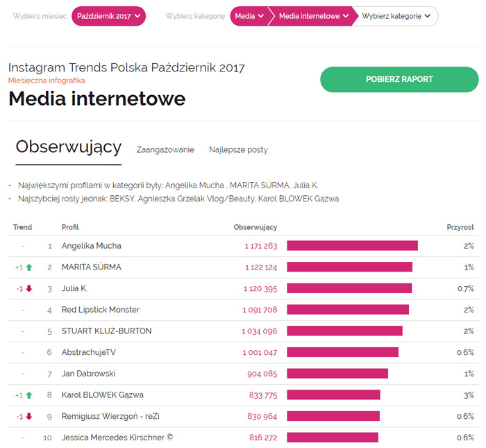Click the MARITA SÜRMA followers bar
The width and height of the screenshot is (486, 448).
(x=350, y=267)
